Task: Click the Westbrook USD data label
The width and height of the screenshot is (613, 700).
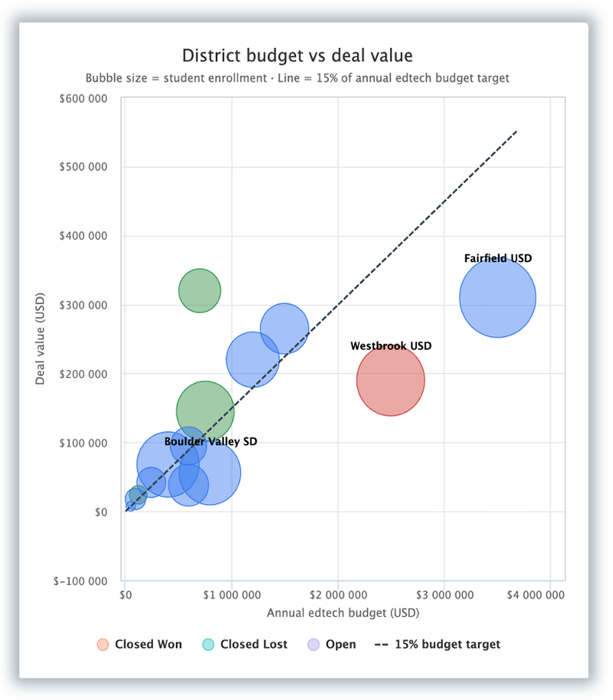Action: click(x=391, y=346)
